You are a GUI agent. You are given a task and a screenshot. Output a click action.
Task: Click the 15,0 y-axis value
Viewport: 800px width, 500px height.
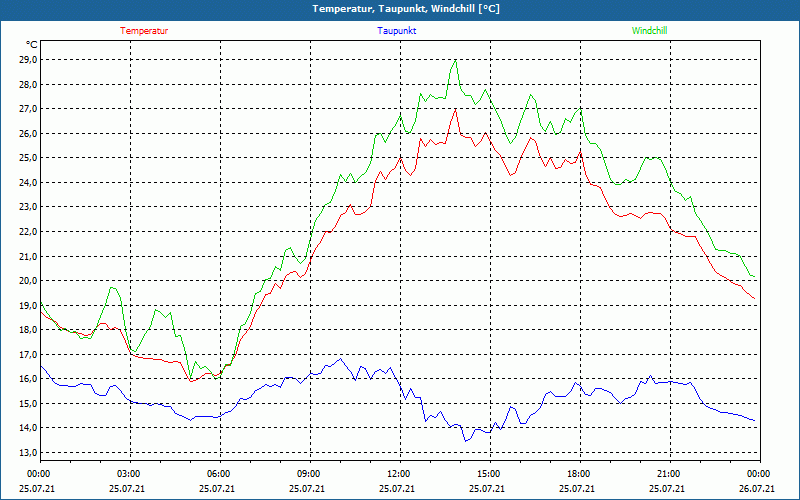29,404
